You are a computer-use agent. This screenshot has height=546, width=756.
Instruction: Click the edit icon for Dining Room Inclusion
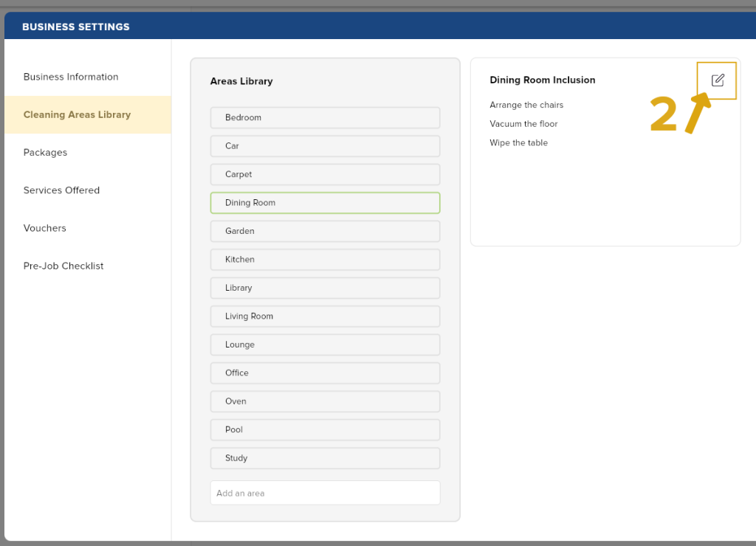point(718,80)
